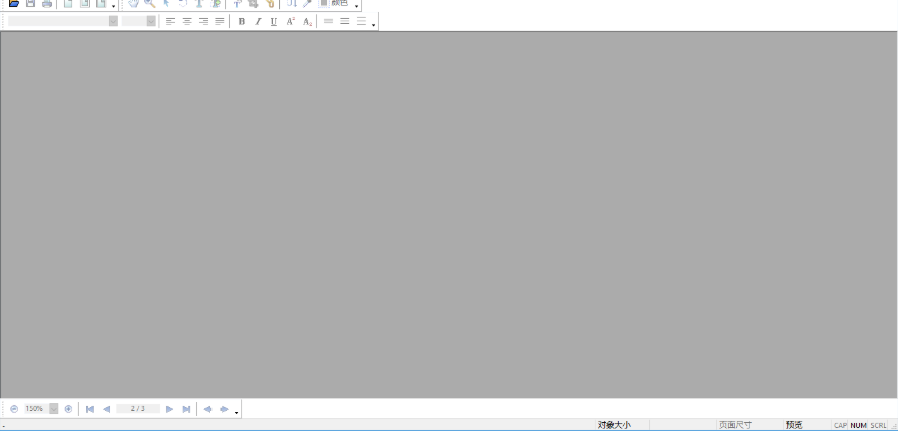Go to the first page
The height and width of the screenshot is (433, 898).
point(90,409)
